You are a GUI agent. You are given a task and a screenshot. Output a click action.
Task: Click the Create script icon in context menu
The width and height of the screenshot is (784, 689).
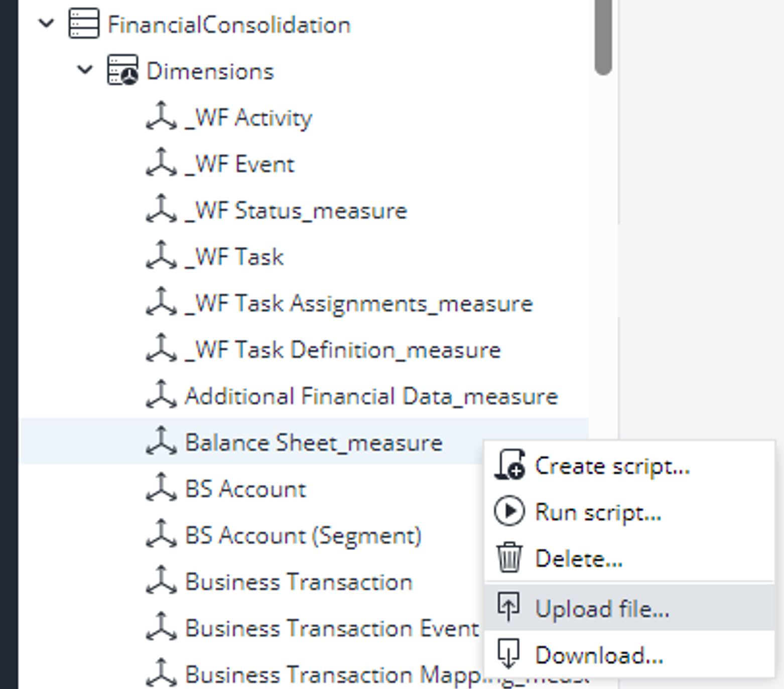pos(510,465)
